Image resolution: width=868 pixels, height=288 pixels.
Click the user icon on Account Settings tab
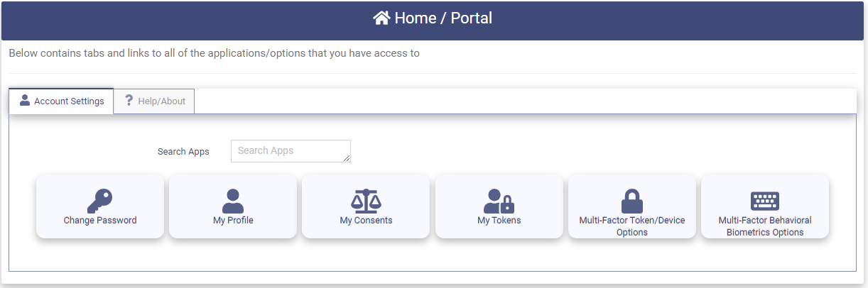[x=25, y=101]
